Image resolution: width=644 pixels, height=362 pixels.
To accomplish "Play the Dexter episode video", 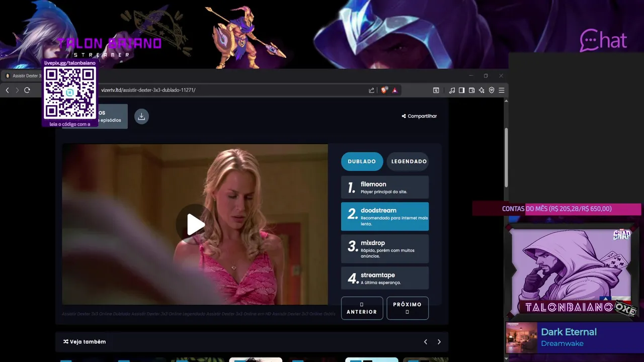I will point(195,224).
